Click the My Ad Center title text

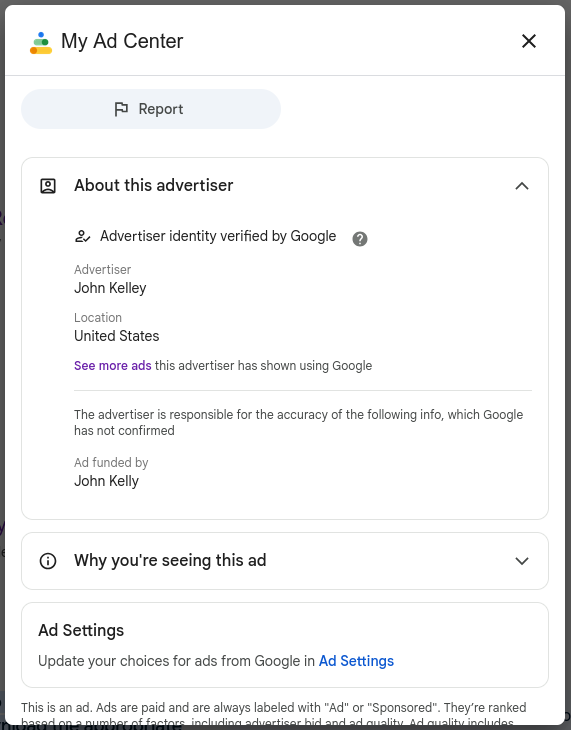[x=122, y=41]
